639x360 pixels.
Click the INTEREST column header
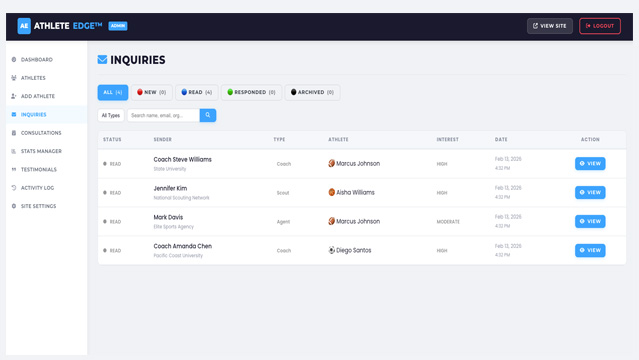[447, 139]
